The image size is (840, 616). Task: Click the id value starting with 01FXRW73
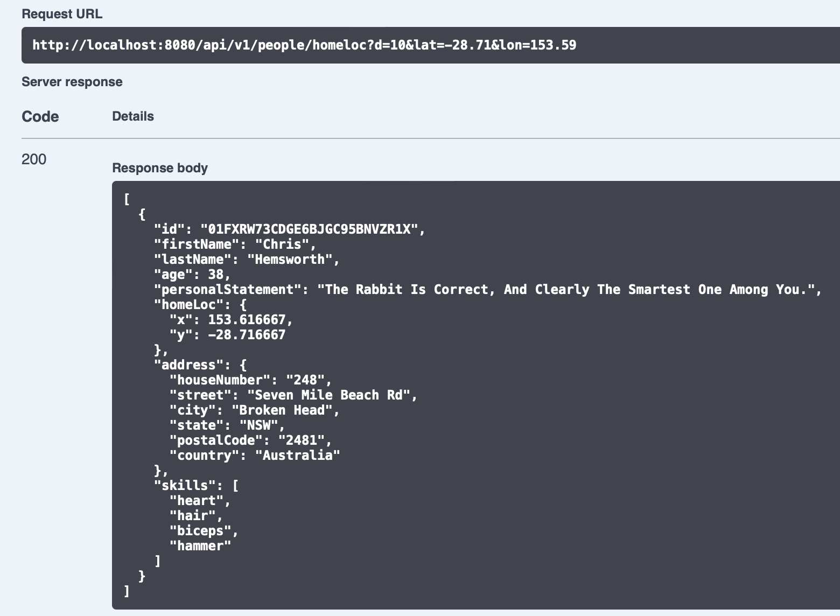[x=309, y=229]
